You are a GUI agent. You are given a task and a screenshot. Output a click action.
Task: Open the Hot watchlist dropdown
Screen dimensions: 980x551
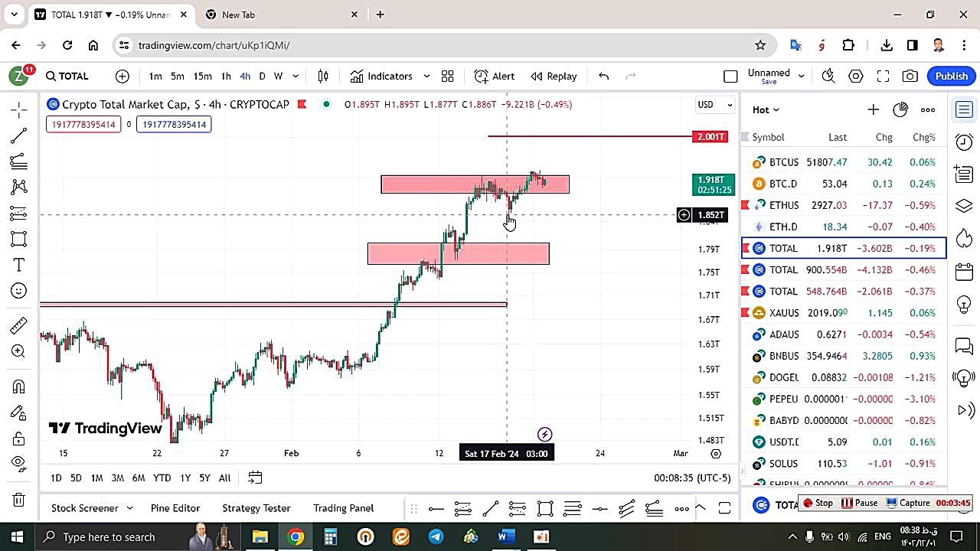[x=766, y=109]
